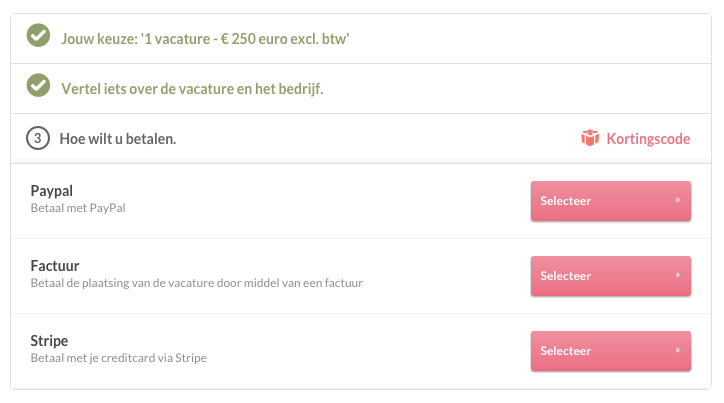The height and width of the screenshot is (403, 724).
Task: Expand the 'Vertel iets over de vacature' step
Action: [191, 88]
